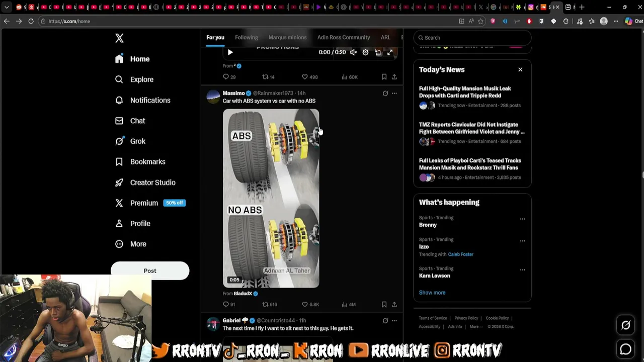The image size is (644, 362).
Task: Click the Grok icon on Massimo's post
Action: point(385,93)
